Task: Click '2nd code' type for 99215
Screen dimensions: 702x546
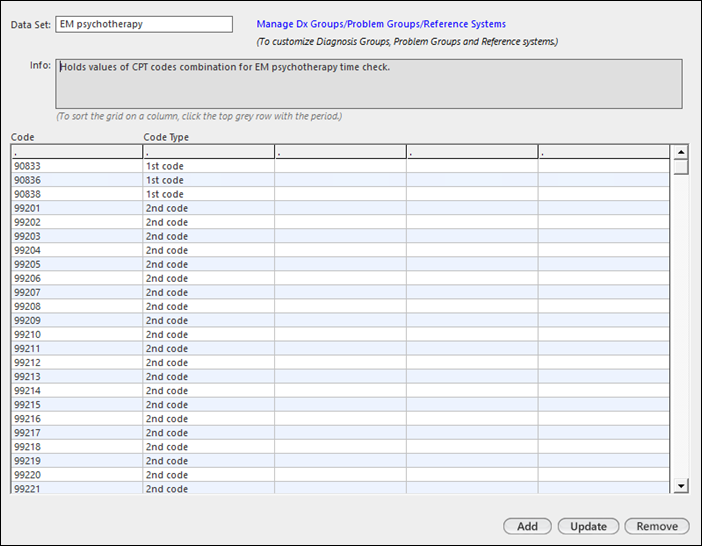Action: [x=209, y=405]
